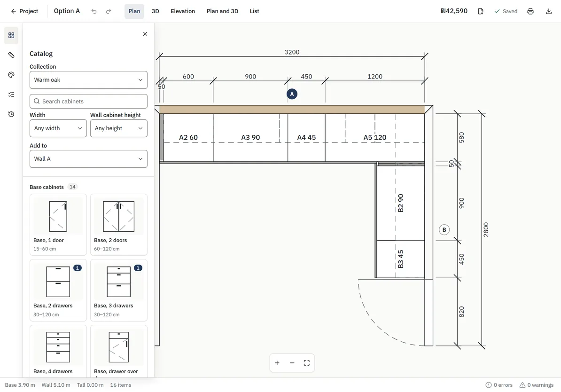Click the redo arrow

click(109, 11)
